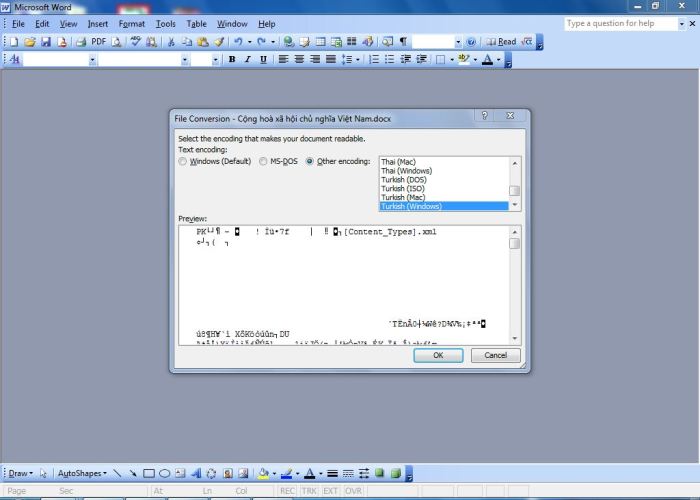The image size is (700, 500).
Task: Click the PDF toolbar button
Action: point(98,42)
